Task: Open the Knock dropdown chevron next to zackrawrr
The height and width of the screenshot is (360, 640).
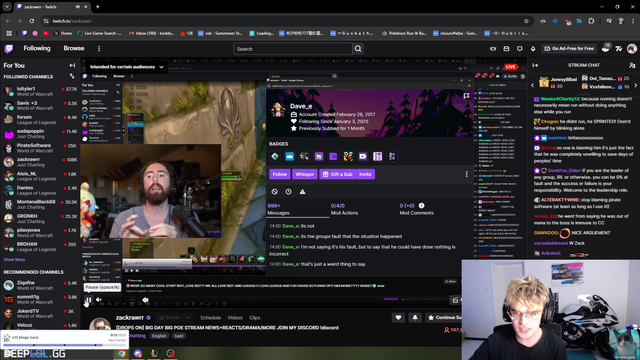Action: point(187,318)
